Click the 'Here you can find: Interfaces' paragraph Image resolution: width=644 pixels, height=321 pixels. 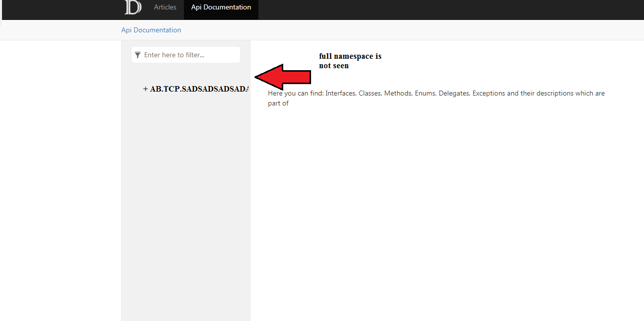436,98
